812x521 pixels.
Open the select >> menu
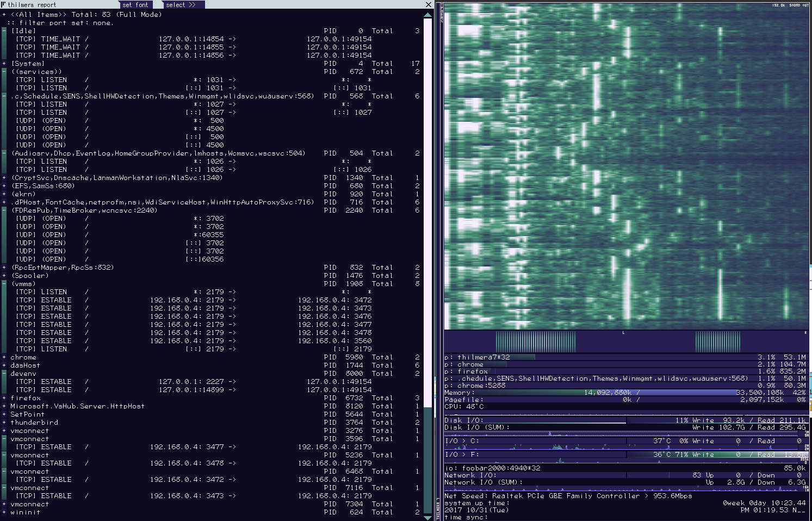[181, 5]
